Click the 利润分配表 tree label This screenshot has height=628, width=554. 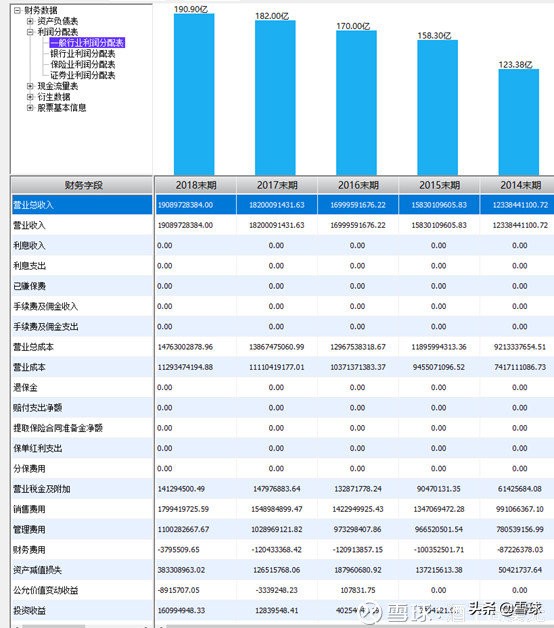tap(58, 32)
